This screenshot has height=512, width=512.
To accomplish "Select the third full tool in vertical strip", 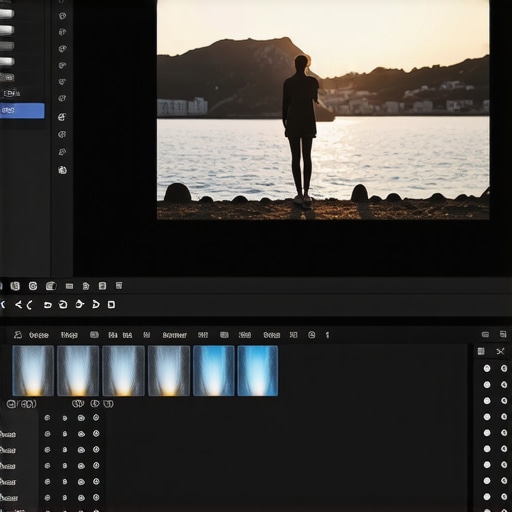I will pyautogui.click(x=62, y=49).
